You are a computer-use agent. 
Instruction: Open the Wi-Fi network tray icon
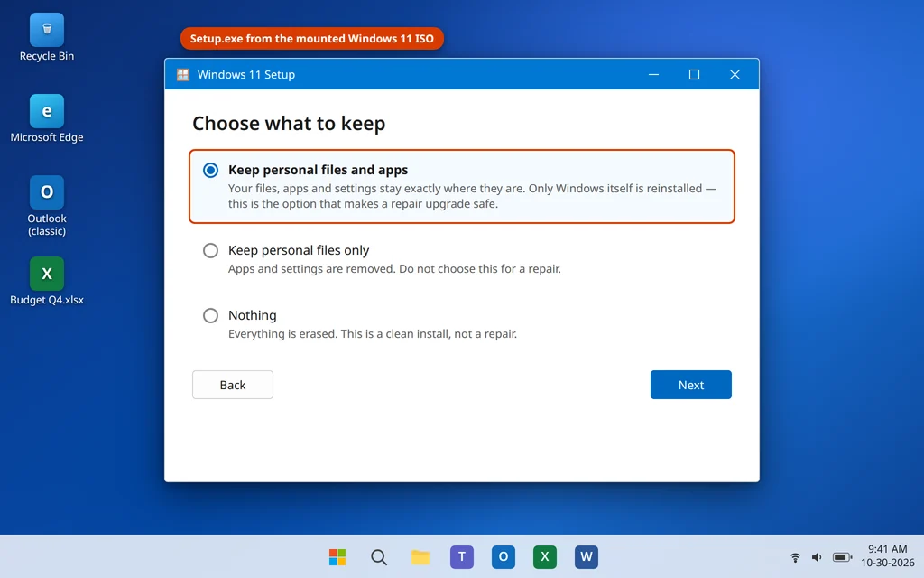[795, 556]
